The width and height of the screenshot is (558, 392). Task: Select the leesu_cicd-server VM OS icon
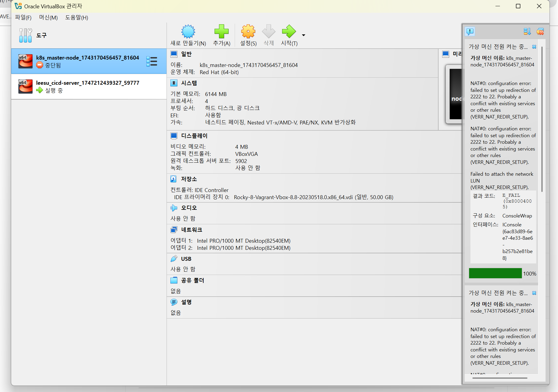[x=25, y=87]
